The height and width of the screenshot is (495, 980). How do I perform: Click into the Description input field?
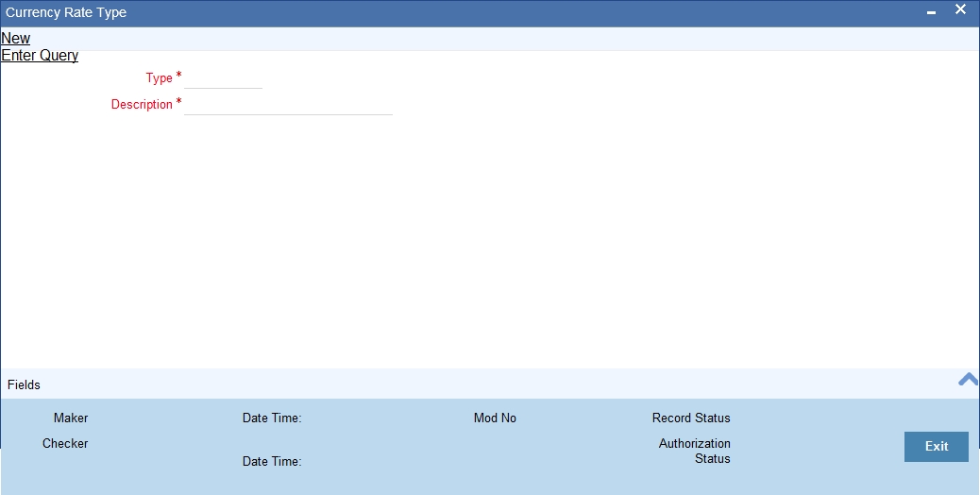tap(288, 105)
